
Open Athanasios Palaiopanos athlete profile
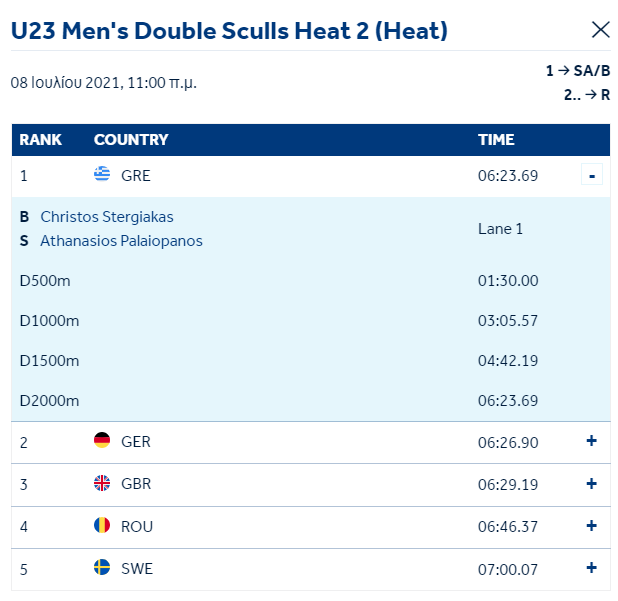[x=121, y=241]
